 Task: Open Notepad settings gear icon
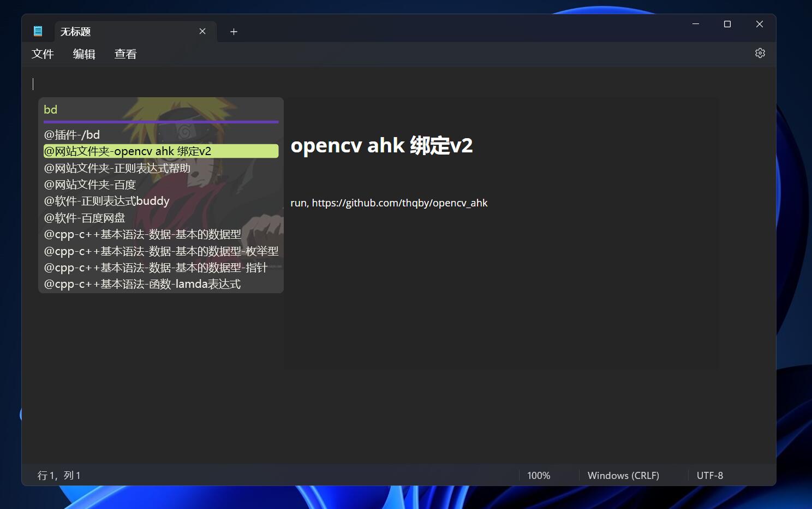(760, 53)
